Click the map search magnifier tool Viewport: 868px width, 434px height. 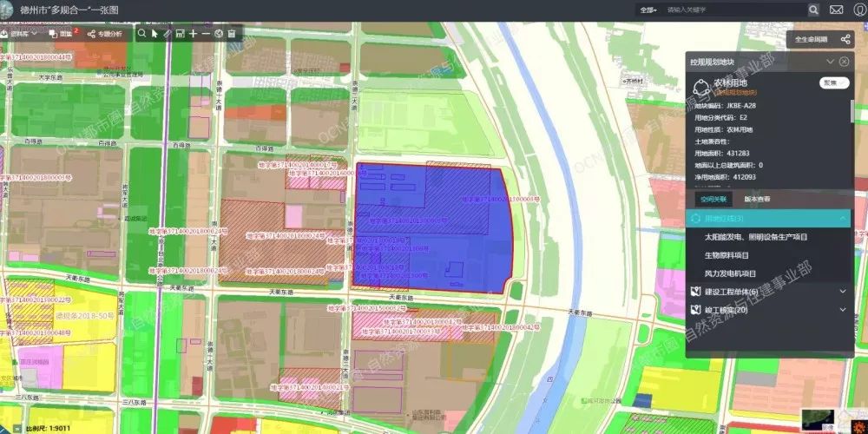[142, 33]
